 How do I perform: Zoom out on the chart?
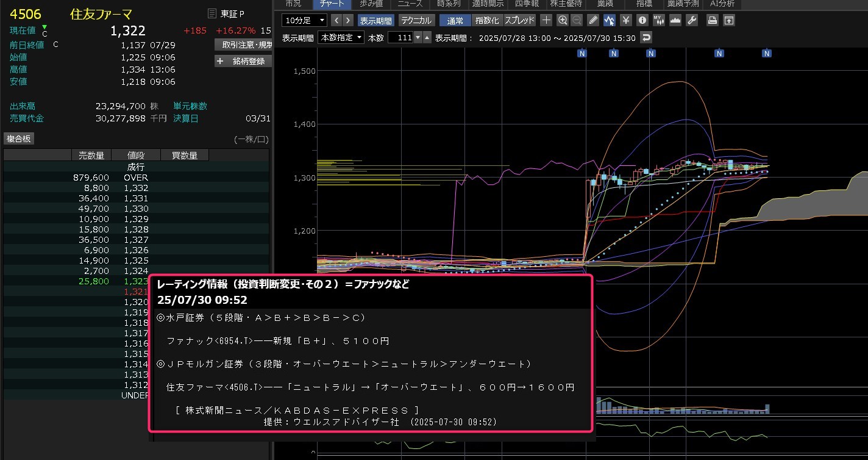pyautogui.click(x=577, y=20)
